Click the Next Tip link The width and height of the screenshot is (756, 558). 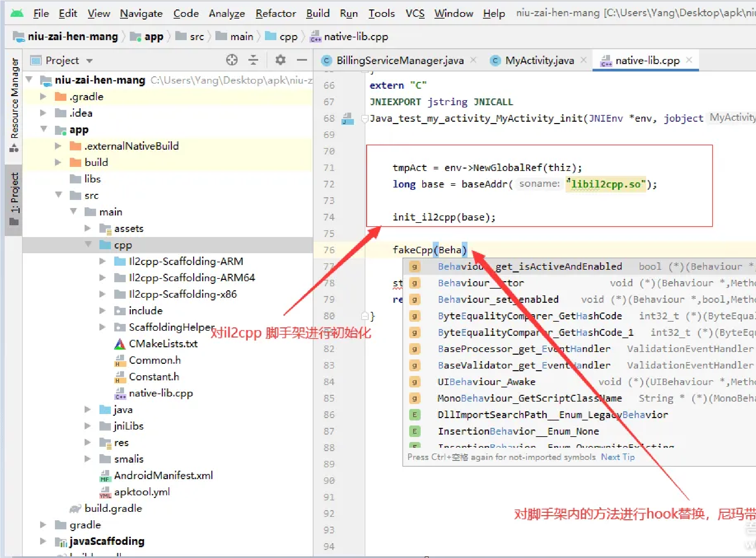[x=617, y=457]
